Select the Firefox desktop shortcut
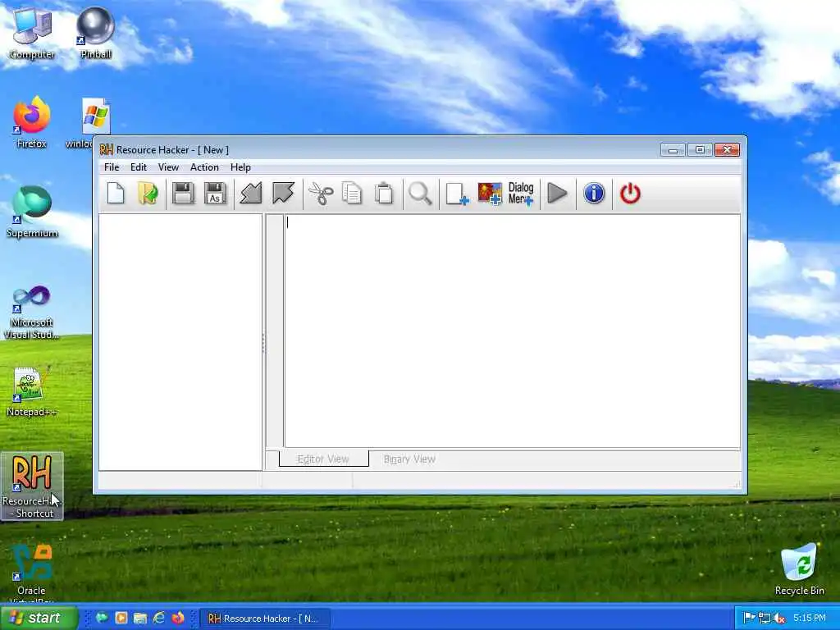 tap(32, 123)
